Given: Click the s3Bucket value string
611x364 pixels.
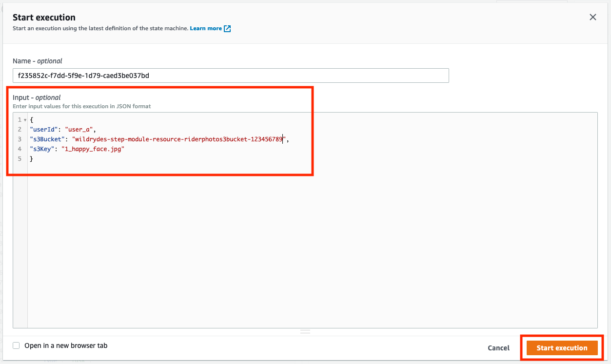Looking at the screenshot, I should tap(179, 139).
